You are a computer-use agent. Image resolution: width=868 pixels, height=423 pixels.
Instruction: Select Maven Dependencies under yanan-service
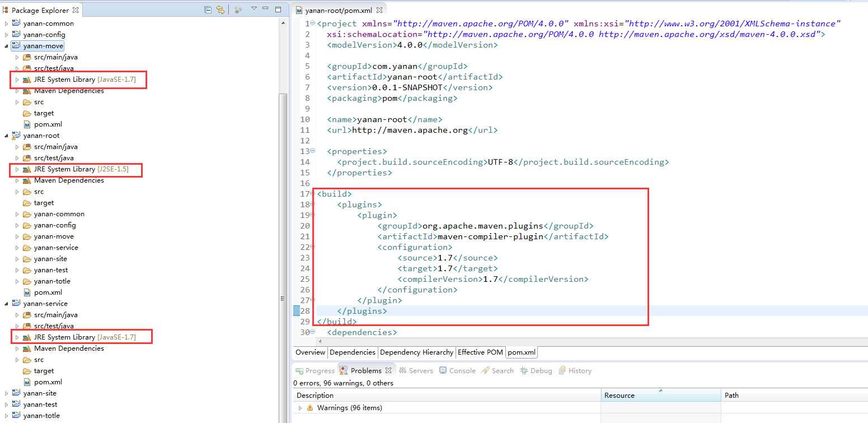point(69,348)
